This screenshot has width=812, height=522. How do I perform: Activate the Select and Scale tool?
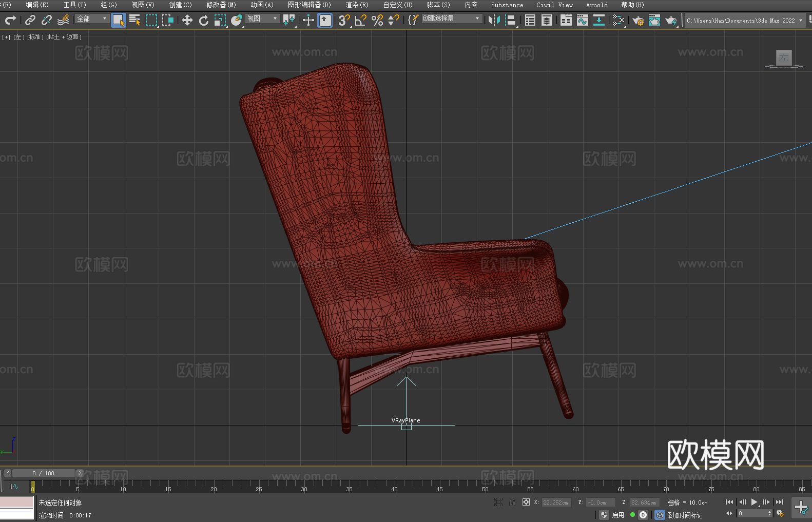pos(220,20)
